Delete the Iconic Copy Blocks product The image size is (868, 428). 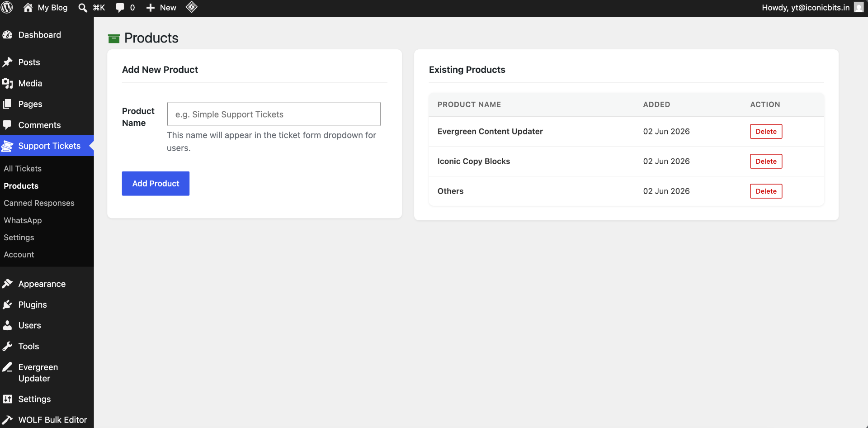tap(766, 162)
